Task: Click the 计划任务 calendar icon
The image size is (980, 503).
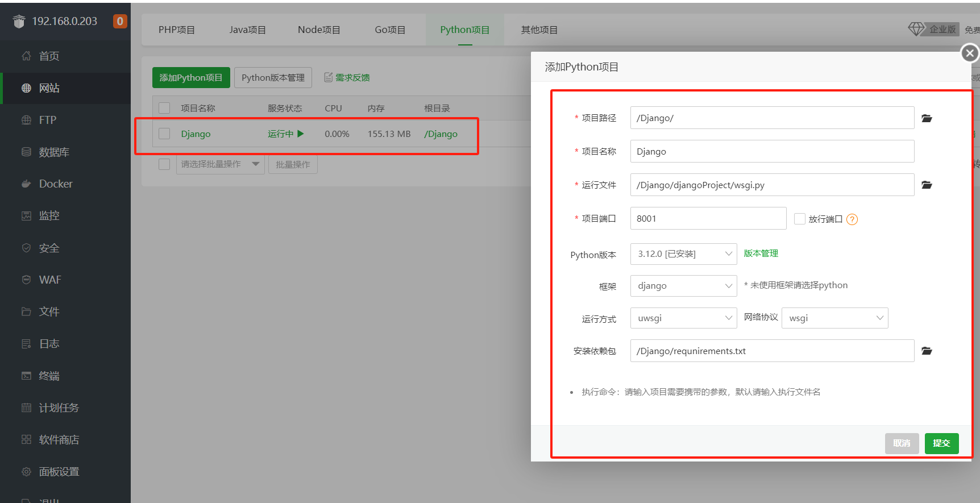Action: [x=26, y=408]
